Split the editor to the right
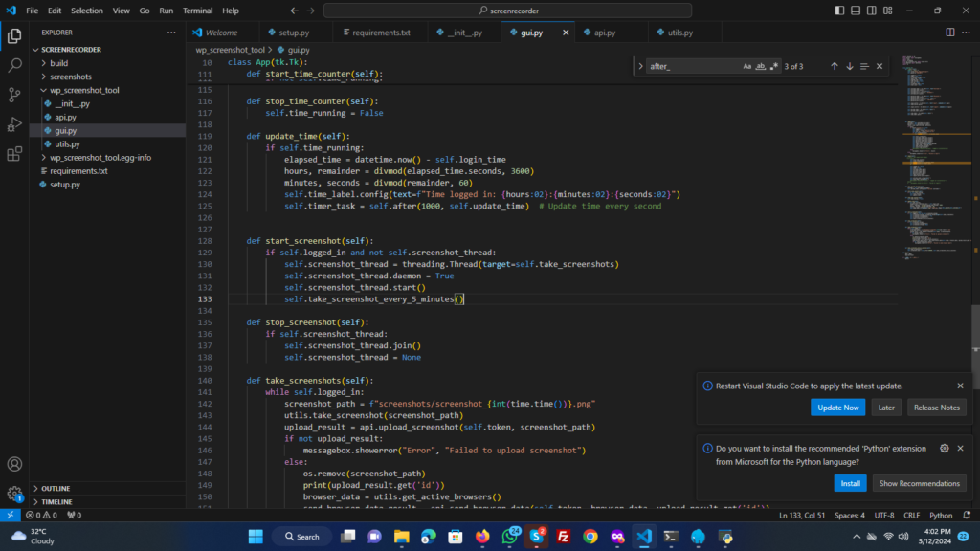 tap(950, 32)
